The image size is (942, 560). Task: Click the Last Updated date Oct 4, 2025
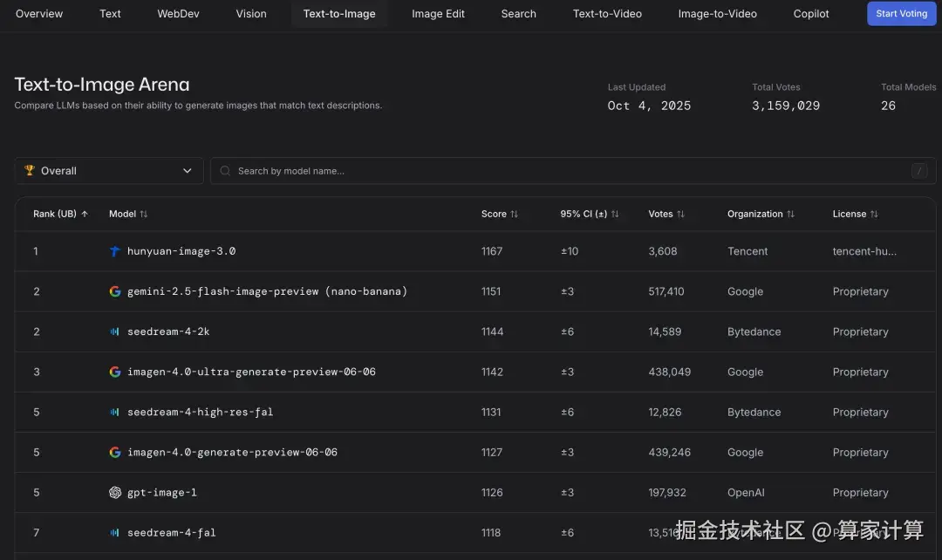(649, 106)
